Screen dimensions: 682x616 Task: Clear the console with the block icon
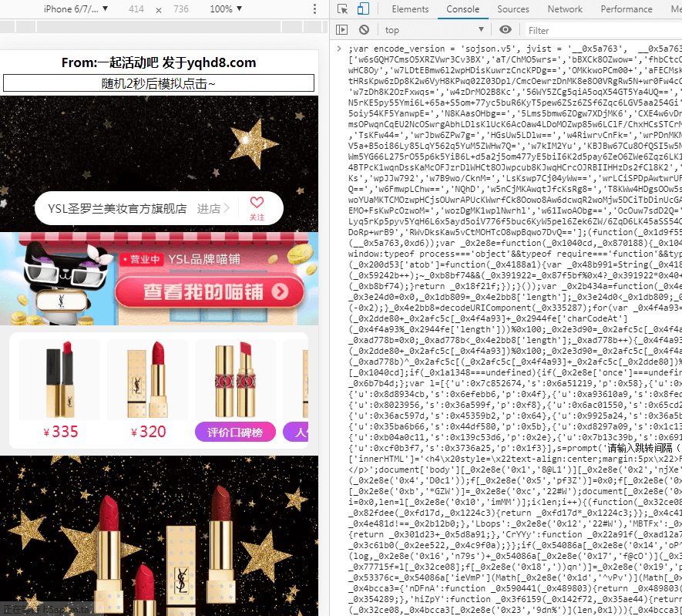click(x=364, y=29)
